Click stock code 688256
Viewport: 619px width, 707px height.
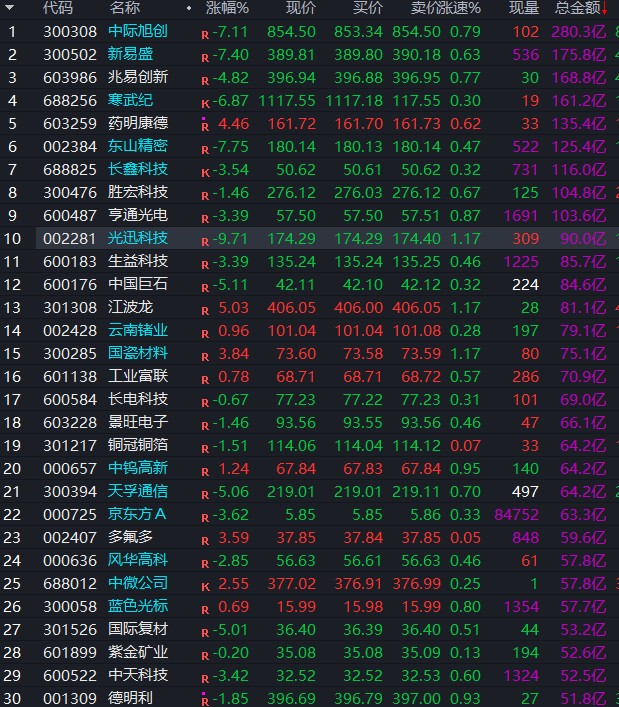[70, 101]
